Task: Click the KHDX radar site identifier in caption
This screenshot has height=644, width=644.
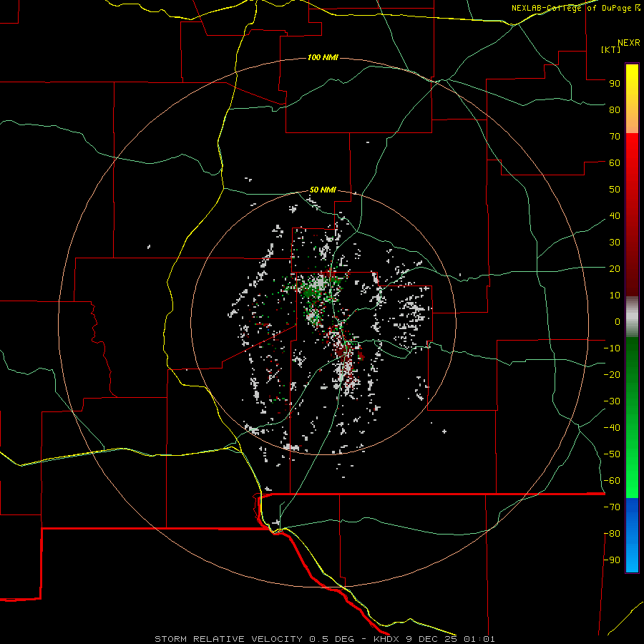Action: (x=386, y=639)
